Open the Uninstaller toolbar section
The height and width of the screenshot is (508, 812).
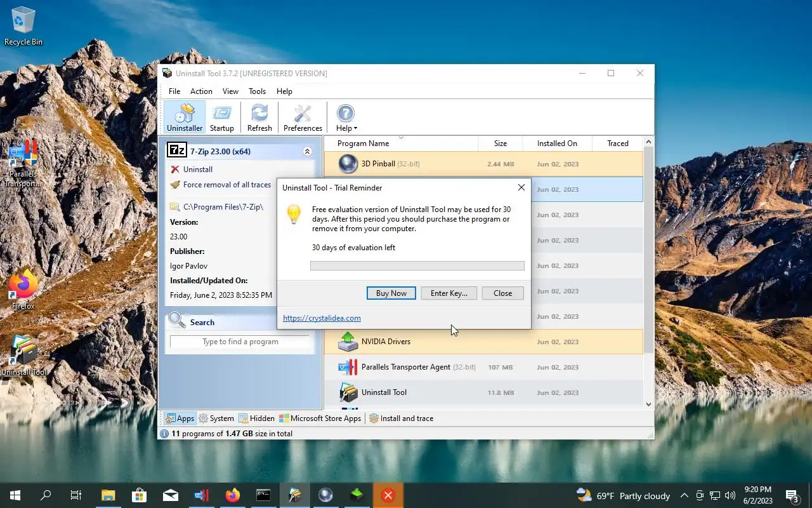pyautogui.click(x=185, y=117)
